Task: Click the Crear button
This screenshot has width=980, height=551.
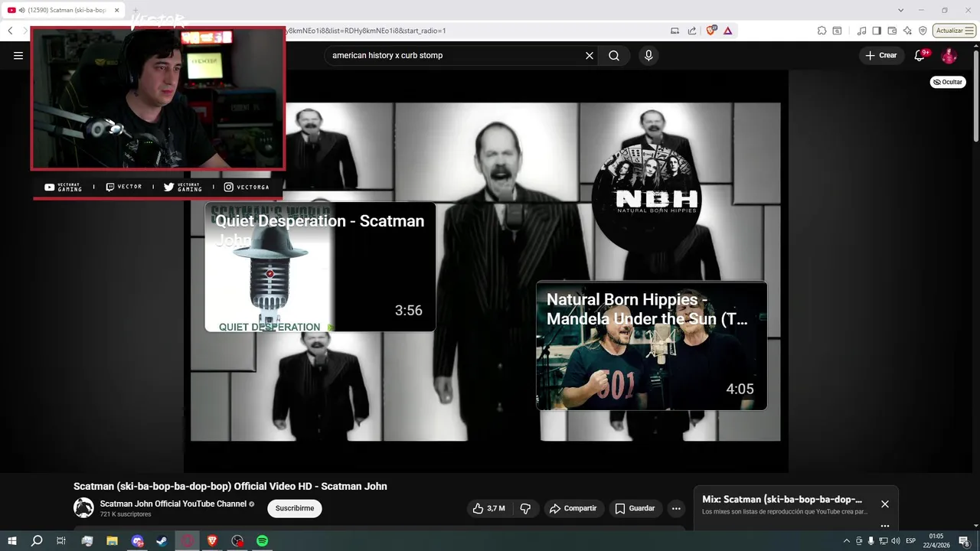Action: (x=880, y=56)
